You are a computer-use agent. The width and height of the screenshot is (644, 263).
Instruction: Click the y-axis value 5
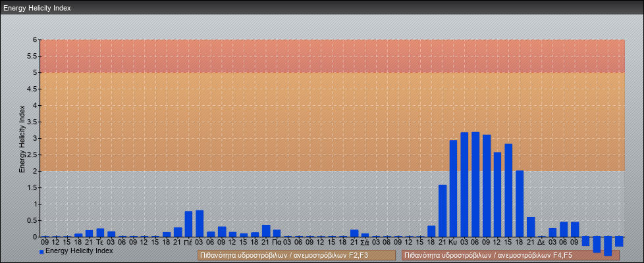[x=36, y=72]
